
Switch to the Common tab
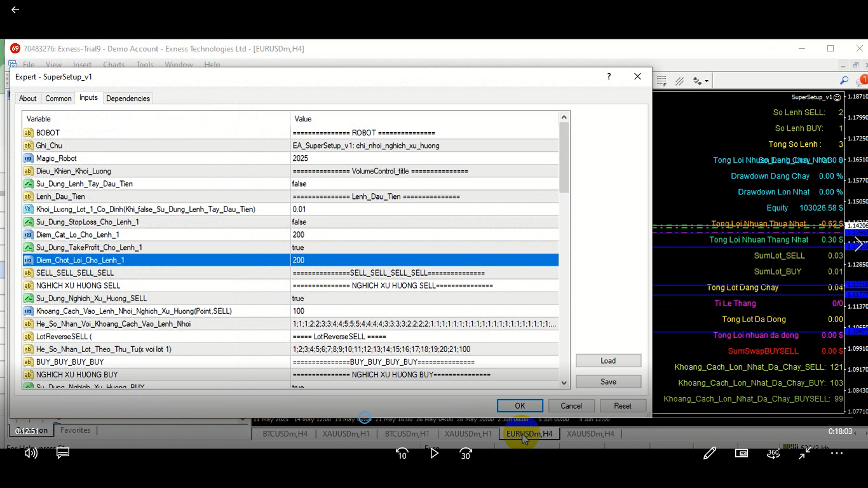(x=58, y=98)
